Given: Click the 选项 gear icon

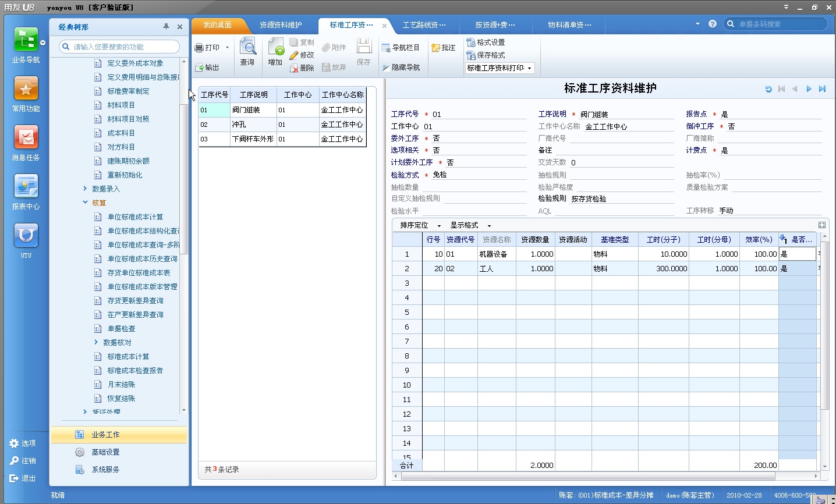Looking at the screenshot, I should (x=14, y=443).
